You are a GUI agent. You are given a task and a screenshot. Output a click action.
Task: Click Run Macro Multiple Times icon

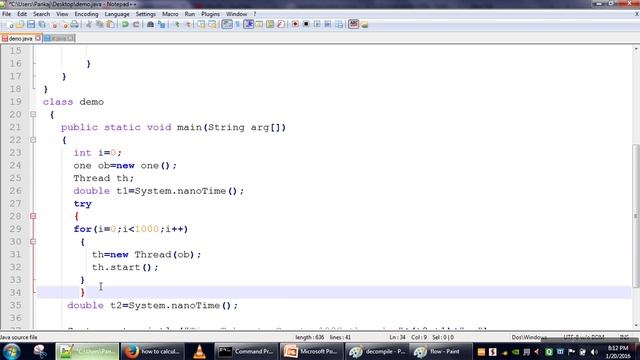328,25
